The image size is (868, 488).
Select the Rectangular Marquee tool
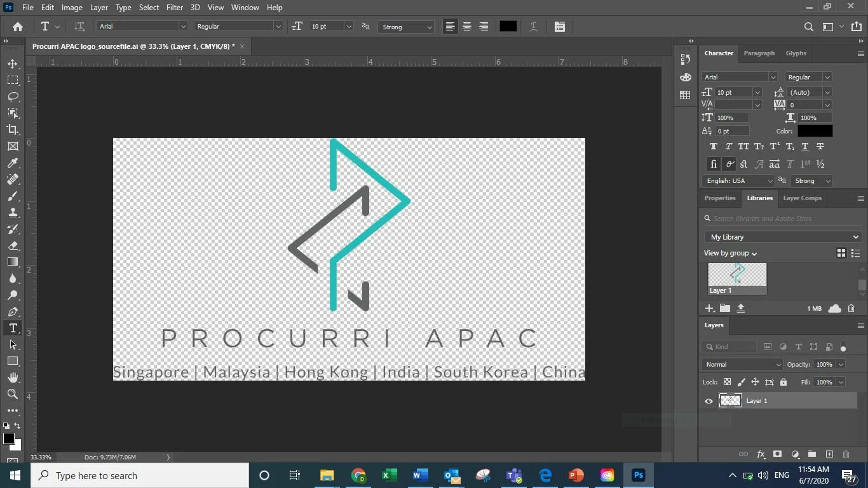(x=13, y=80)
